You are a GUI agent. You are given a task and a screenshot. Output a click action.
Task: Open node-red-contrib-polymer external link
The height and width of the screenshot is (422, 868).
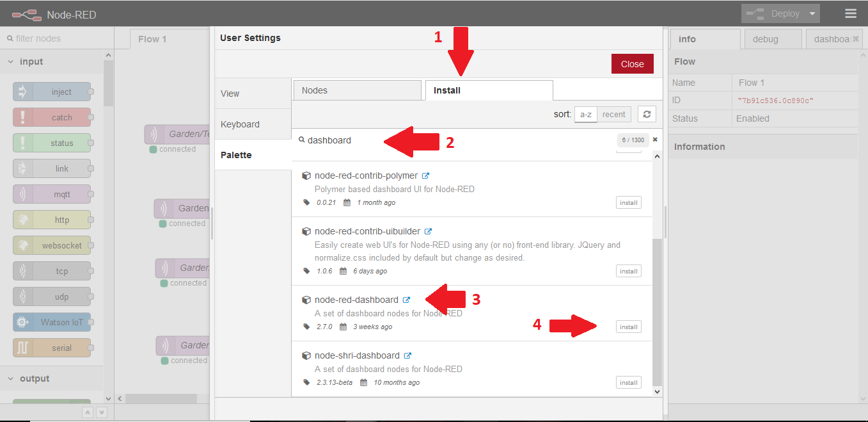[x=425, y=175]
